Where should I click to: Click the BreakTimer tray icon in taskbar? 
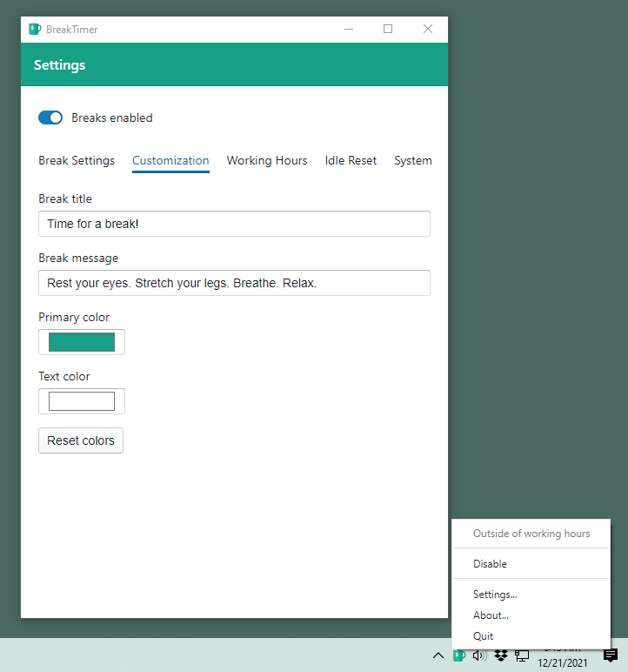pyautogui.click(x=459, y=655)
